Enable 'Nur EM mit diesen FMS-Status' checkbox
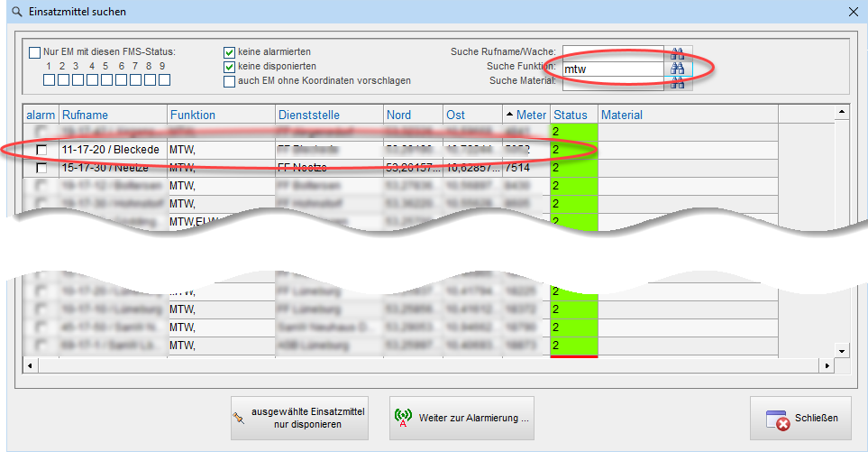868x452 pixels. tap(35, 51)
